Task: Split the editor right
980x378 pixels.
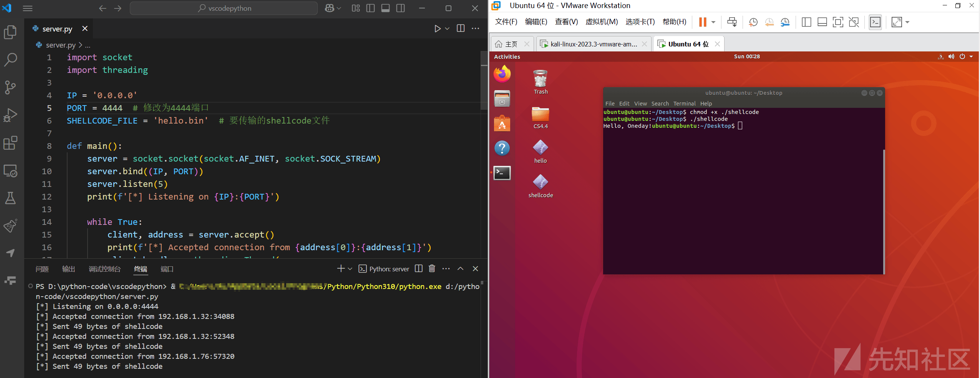Action: tap(461, 28)
